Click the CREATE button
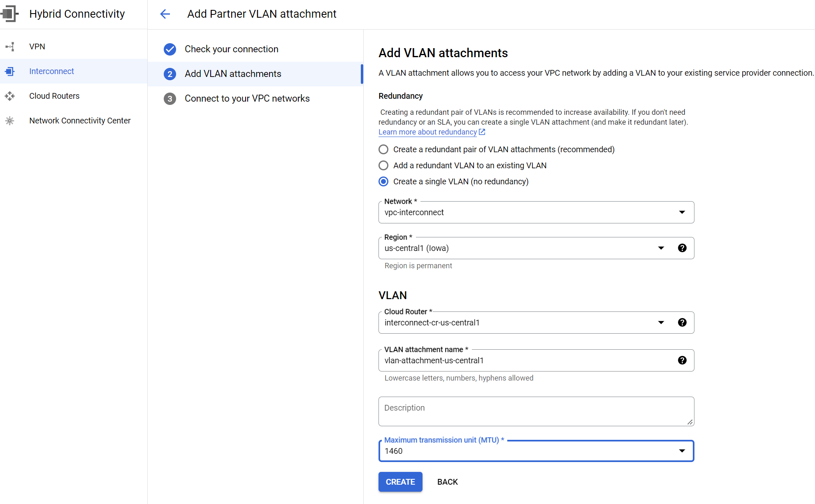 (x=400, y=482)
